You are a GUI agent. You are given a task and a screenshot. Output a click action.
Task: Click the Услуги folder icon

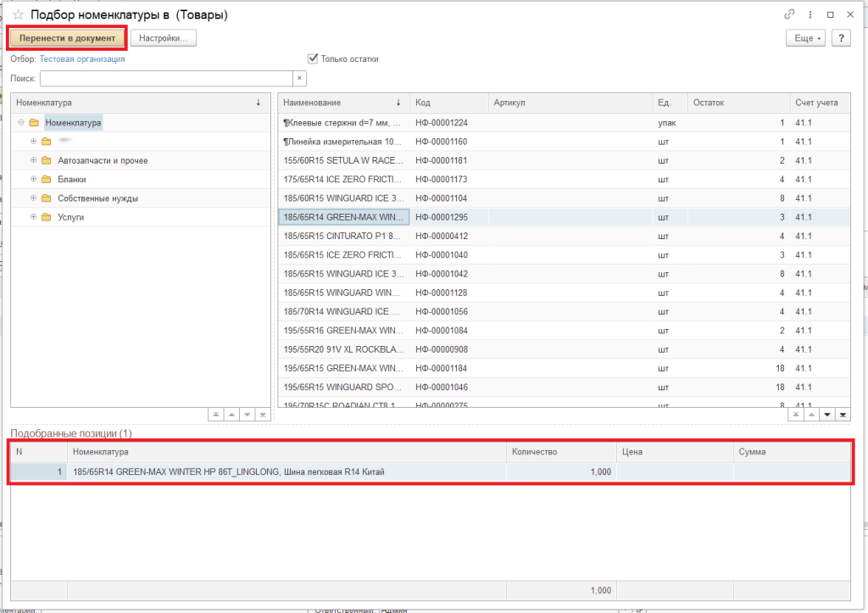(47, 218)
